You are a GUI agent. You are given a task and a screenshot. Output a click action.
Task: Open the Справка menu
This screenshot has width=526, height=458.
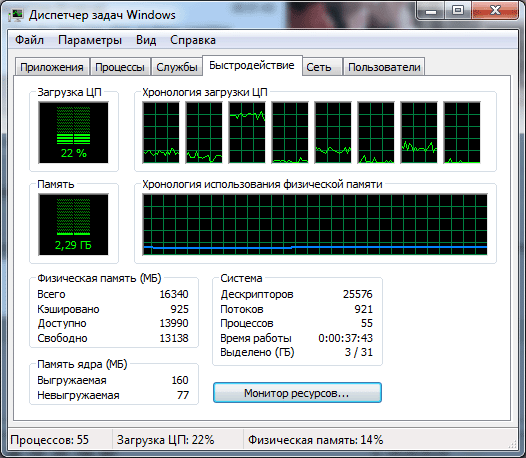(193, 40)
